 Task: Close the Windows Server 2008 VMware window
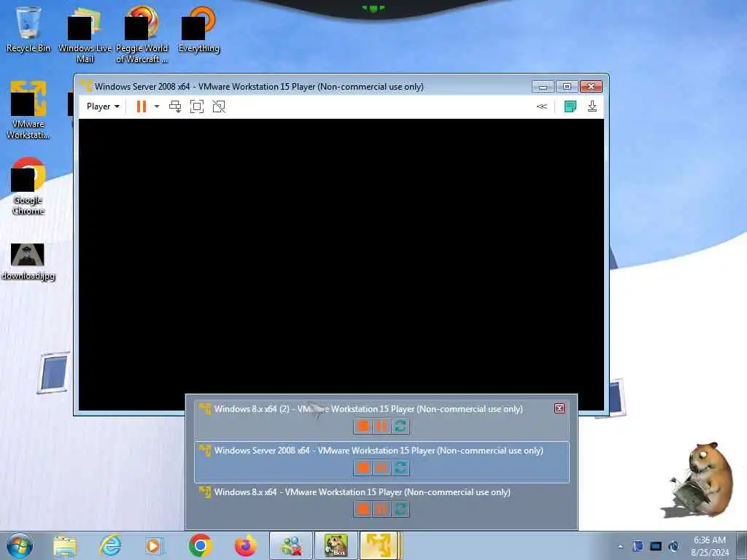(x=591, y=86)
